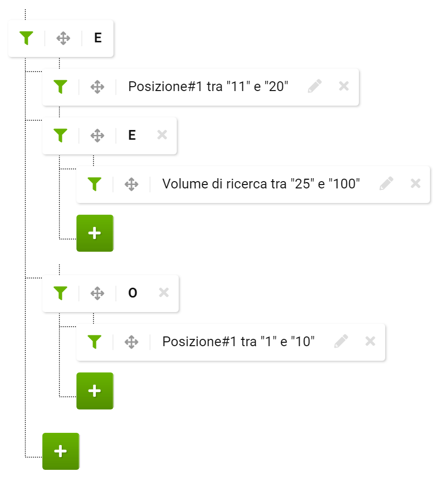448x482 pixels.
Task: Edit the Volume di ricerca filter with the pencil icon
Action: coord(386,183)
